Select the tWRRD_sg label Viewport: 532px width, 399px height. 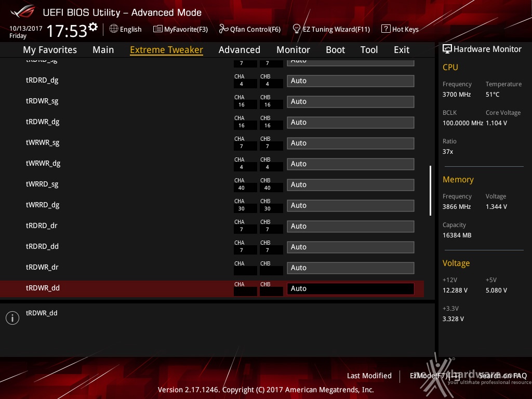tap(42, 184)
